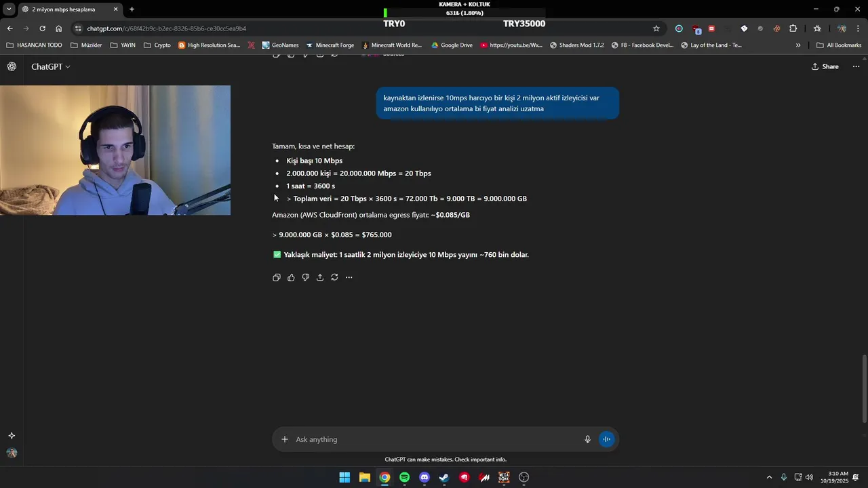This screenshot has width=868, height=488.
Task: Open the HASANCAN TODO bookmark folder
Action: tap(34, 45)
